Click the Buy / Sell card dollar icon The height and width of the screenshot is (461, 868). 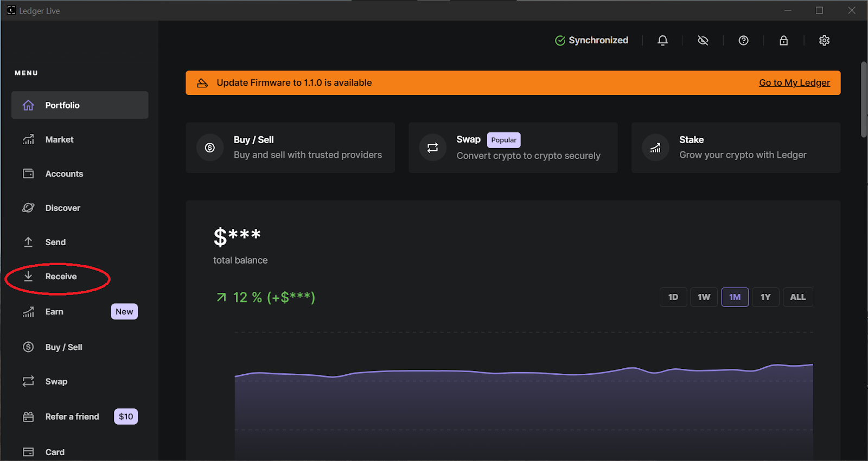[210, 148]
